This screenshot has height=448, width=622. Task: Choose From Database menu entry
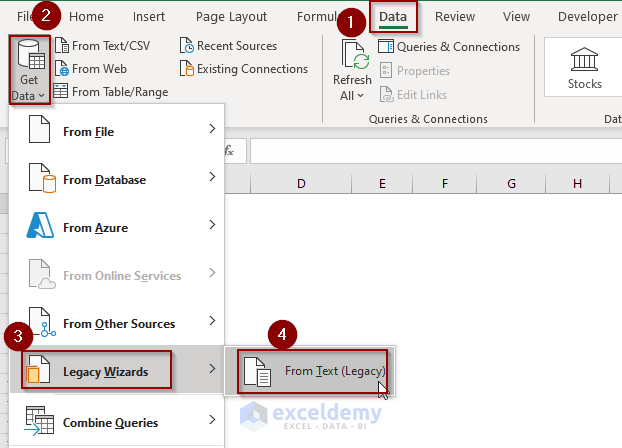pos(117,177)
